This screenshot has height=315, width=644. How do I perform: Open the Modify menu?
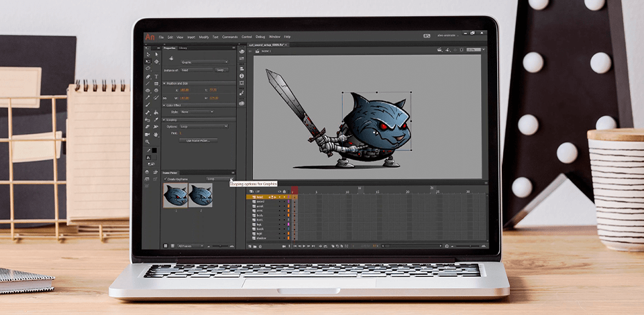click(x=204, y=37)
